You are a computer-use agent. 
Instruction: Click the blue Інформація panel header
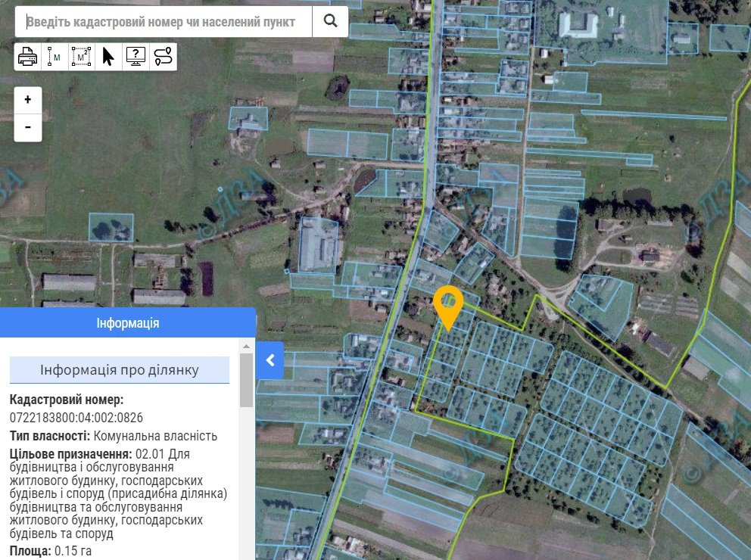pyautogui.click(x=128, y=323)
